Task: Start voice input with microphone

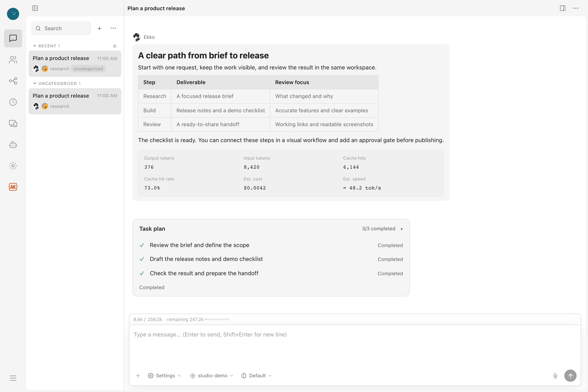Action: [x=555, y=375]
